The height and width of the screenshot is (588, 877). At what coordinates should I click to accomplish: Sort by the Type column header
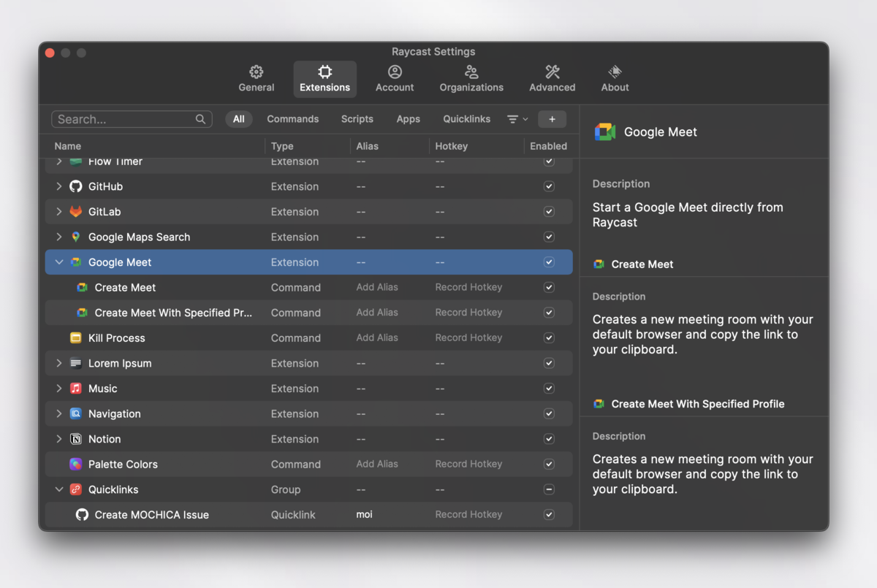click(282, 146)
